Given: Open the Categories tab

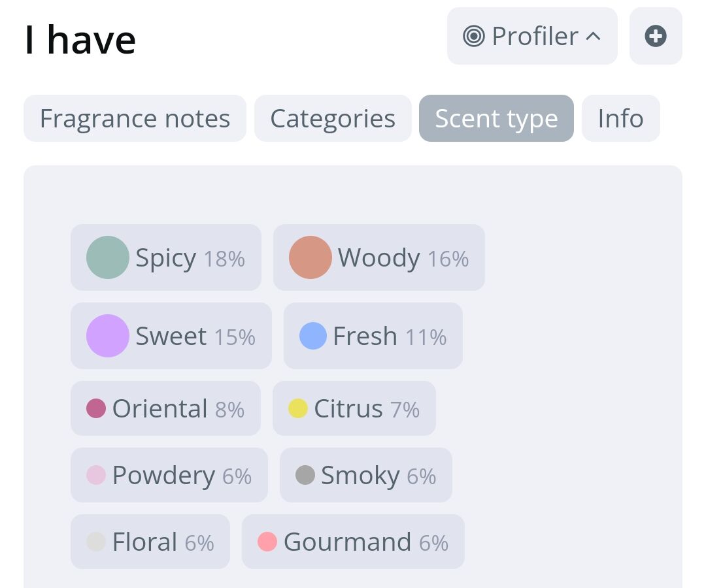Looking at the screenshot, I should point(333,118).
